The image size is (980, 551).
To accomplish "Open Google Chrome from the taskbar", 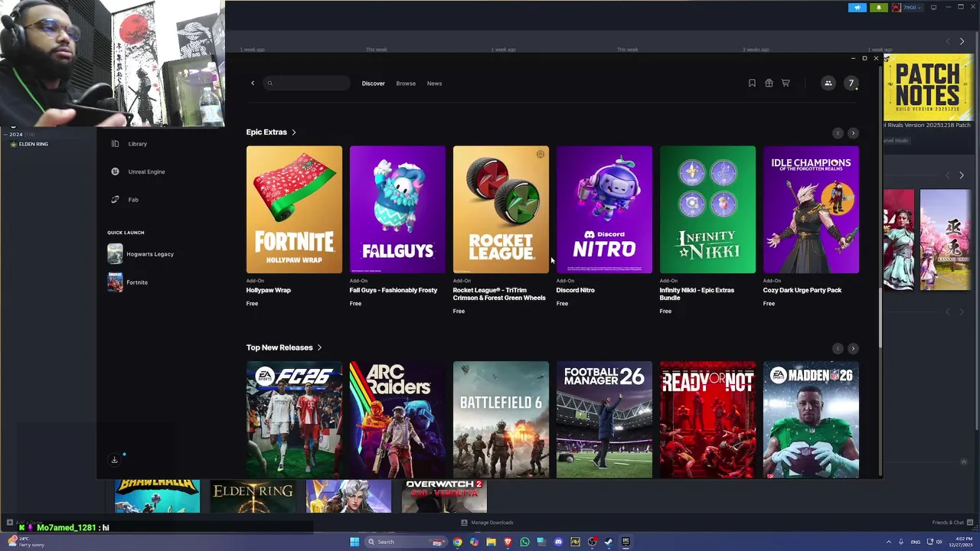I will pyautogui.click(x=457, y=542).
